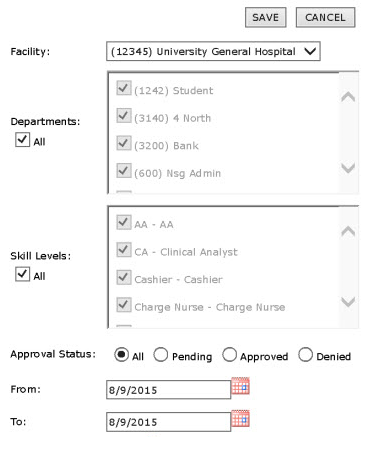Click the To date input field
373x455 pixels.
click(x=168, y=422)
